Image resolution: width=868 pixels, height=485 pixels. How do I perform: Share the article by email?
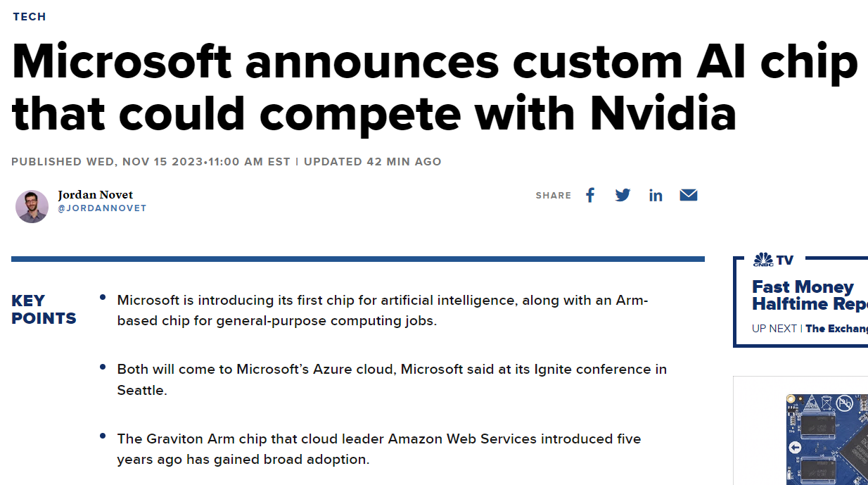(688, 195)
